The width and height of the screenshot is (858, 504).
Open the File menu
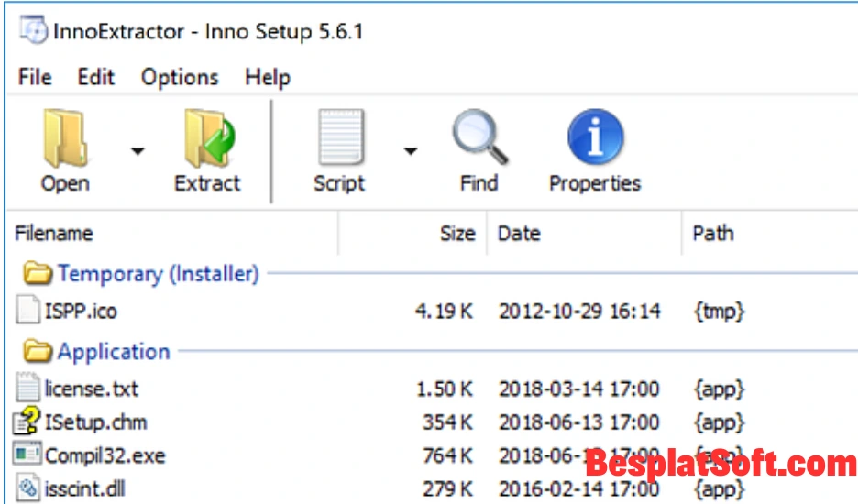tap(35, 77)
